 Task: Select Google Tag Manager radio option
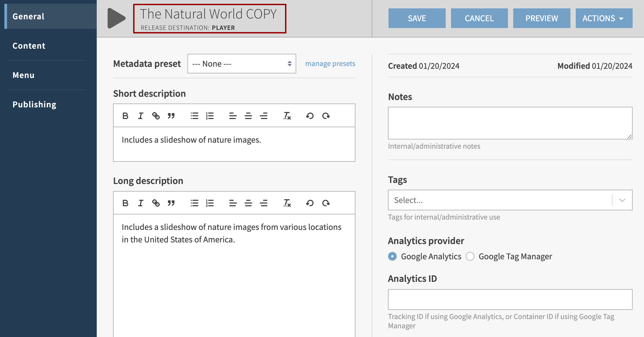click(x=470, y=256)
